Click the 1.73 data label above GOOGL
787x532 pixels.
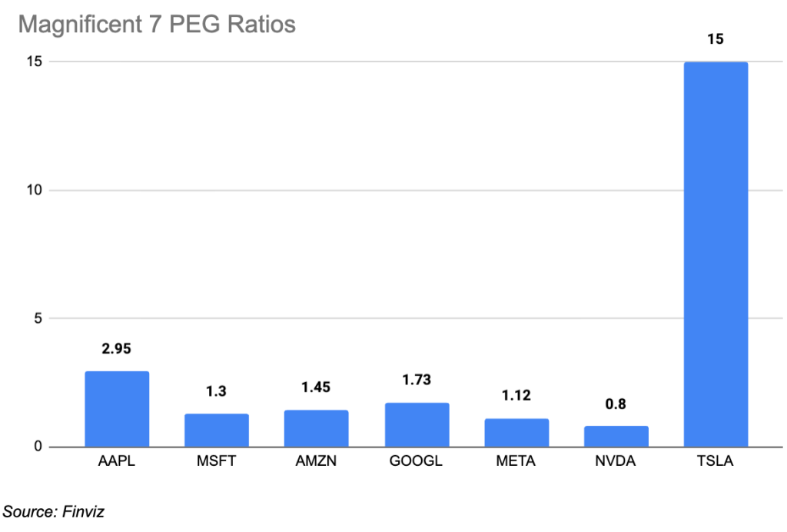click(x=417, y=380)
